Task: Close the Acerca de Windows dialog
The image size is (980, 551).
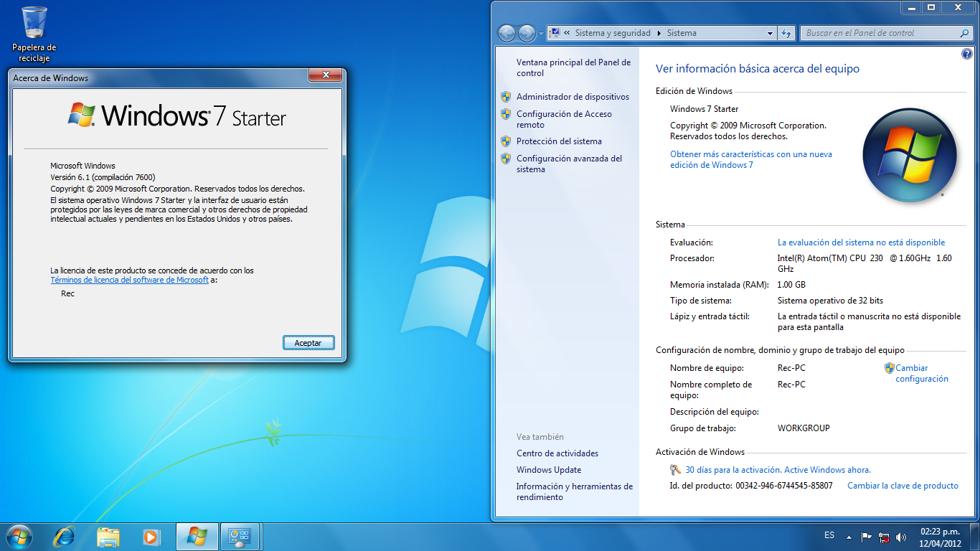Action: 325,75
